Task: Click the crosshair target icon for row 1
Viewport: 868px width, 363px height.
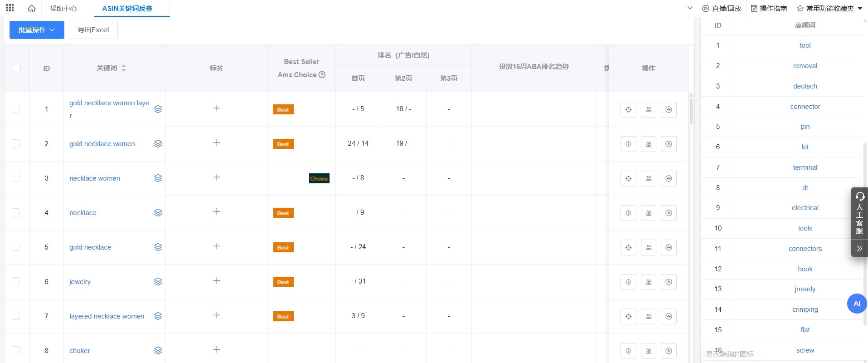Action: pyautogui.click(x=628, y=109)
